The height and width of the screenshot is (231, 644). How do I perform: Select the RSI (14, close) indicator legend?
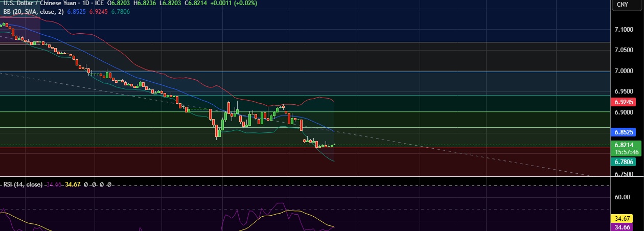(23, 184)
